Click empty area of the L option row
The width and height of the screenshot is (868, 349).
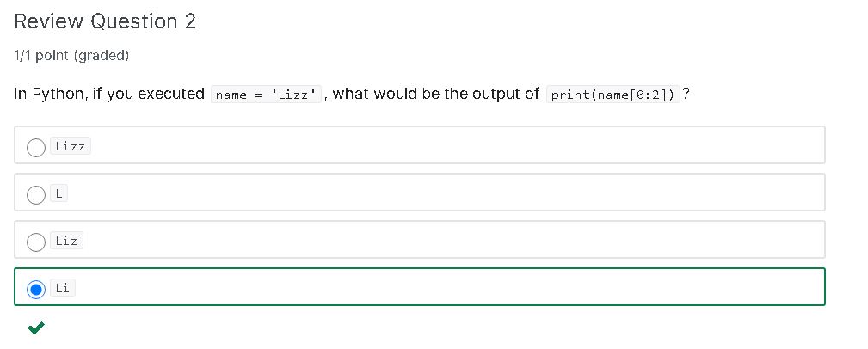click(x=443, y=193)
